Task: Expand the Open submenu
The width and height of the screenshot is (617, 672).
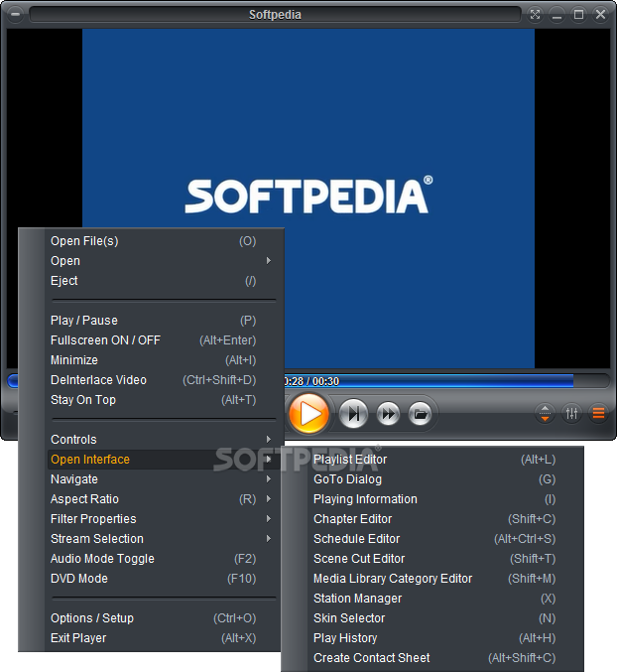Action: [x=163, y=261]
